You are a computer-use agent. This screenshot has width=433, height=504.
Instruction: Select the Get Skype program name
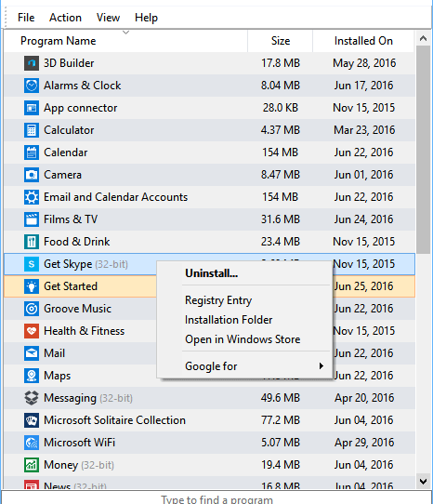68,264
